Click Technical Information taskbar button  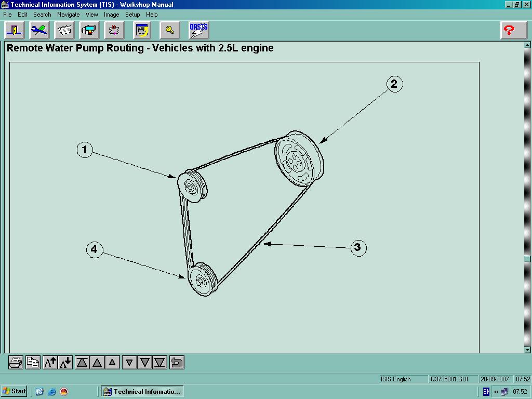tap(142, 391)
